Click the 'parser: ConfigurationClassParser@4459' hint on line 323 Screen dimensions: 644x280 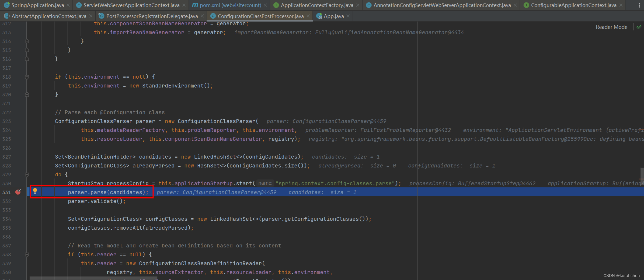coord(326,121)
